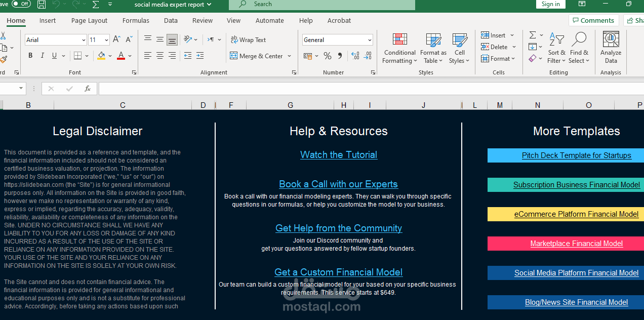This screenshot has height=320, width=644.
Task: Click the Align Right icon
Action: point(172,56)
